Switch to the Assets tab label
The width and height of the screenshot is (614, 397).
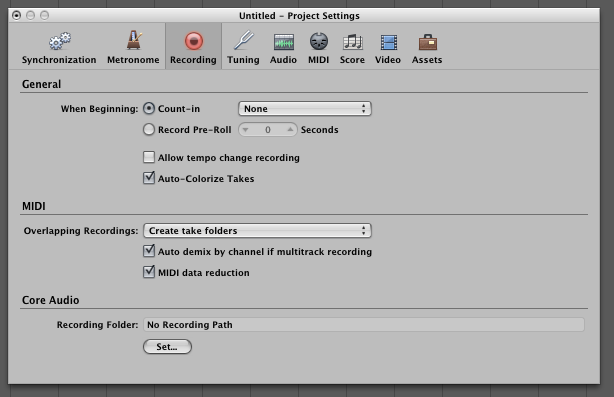click(x=427, y=60)
